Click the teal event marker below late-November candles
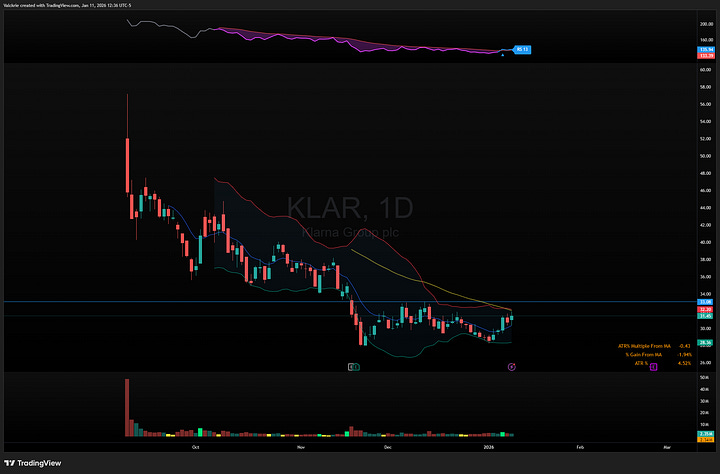The image size is (720, 474). coord(357,367)
